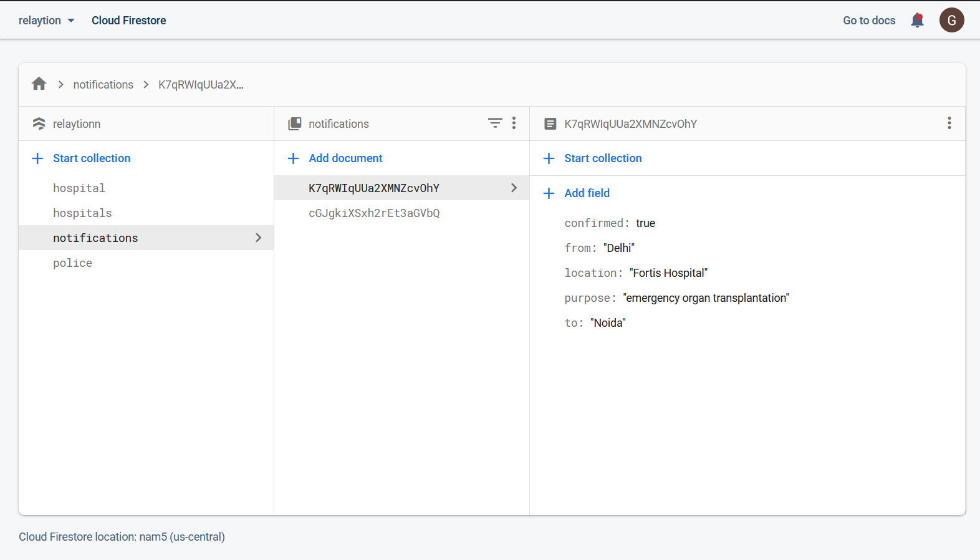Click the home icon in breadcrumb

coord(39,84)
